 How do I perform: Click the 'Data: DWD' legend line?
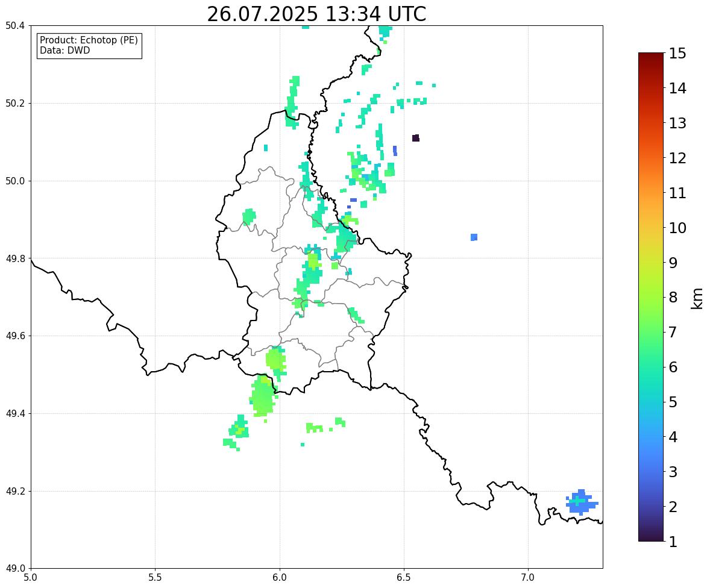(x=64, y=50)
